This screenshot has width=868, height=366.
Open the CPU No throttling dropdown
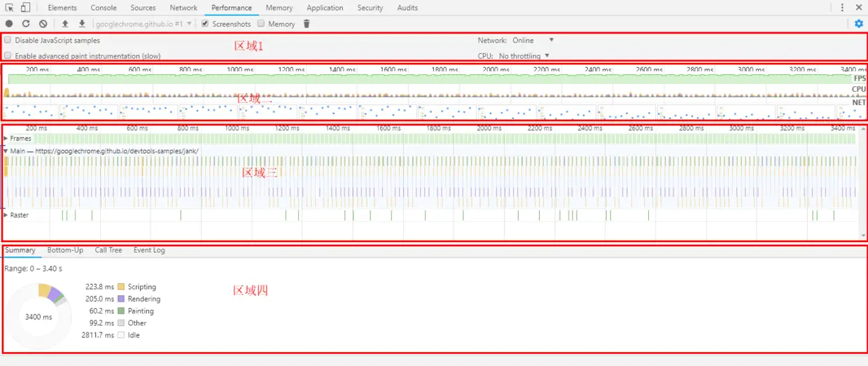[x=524, y=56]
